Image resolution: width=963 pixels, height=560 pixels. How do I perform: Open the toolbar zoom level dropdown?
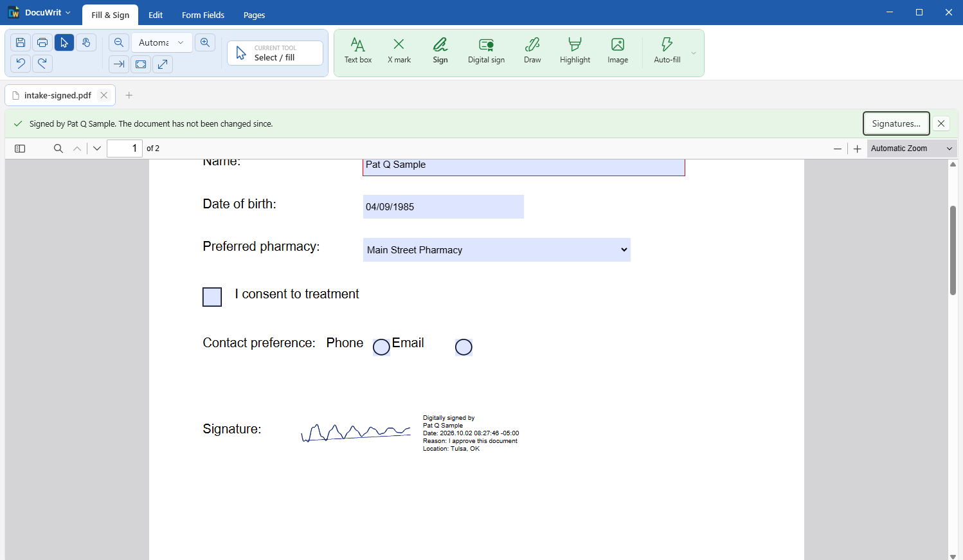161,42
